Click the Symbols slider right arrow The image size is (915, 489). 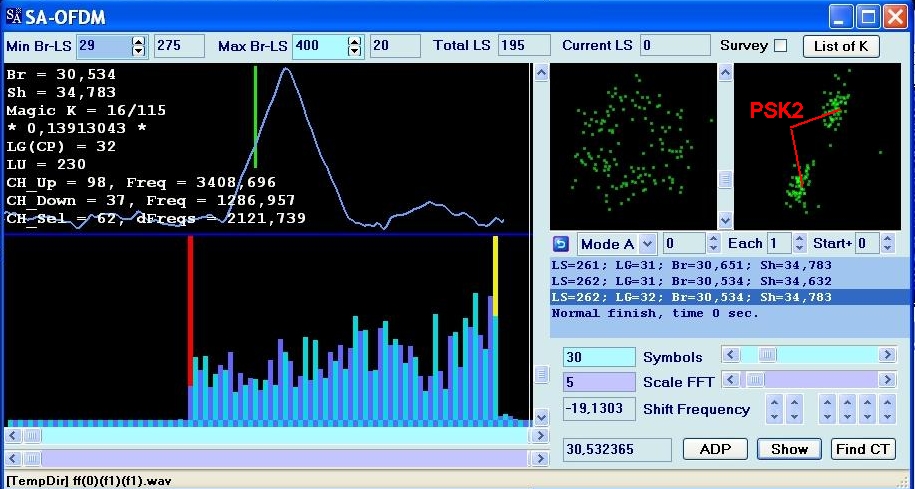coord(888,354)
